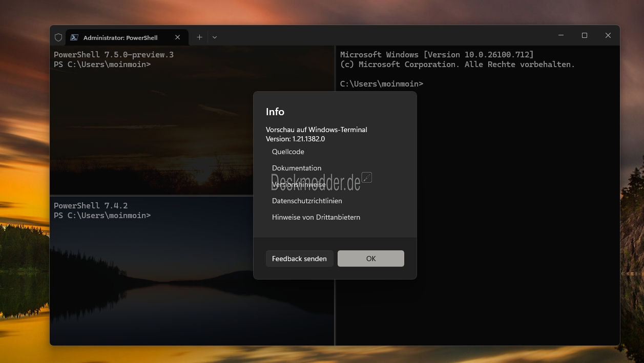The height and width of the screenshot is (363, 644).
Task: Click the Vorschau auf Windows-Terminal text
Action: coord(317,130)
